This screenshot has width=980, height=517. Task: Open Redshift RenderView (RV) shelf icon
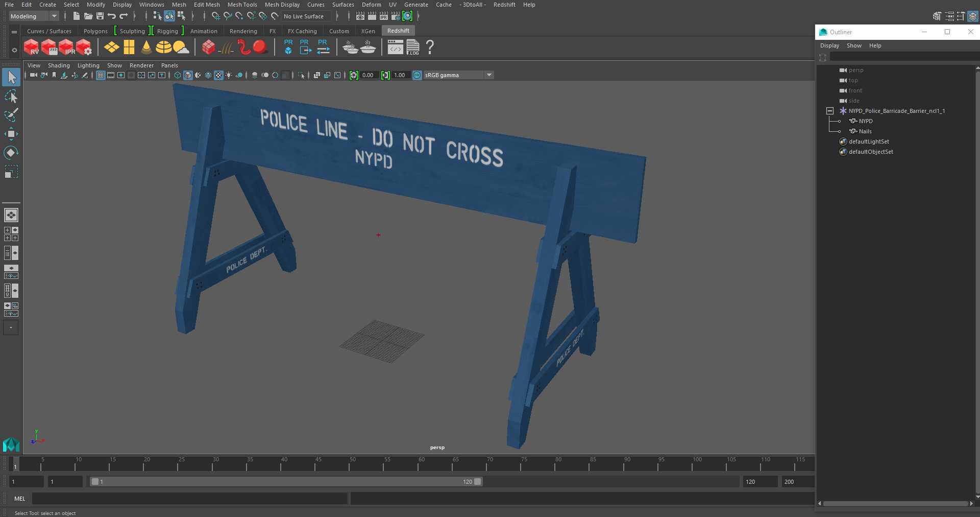[31, 48]
